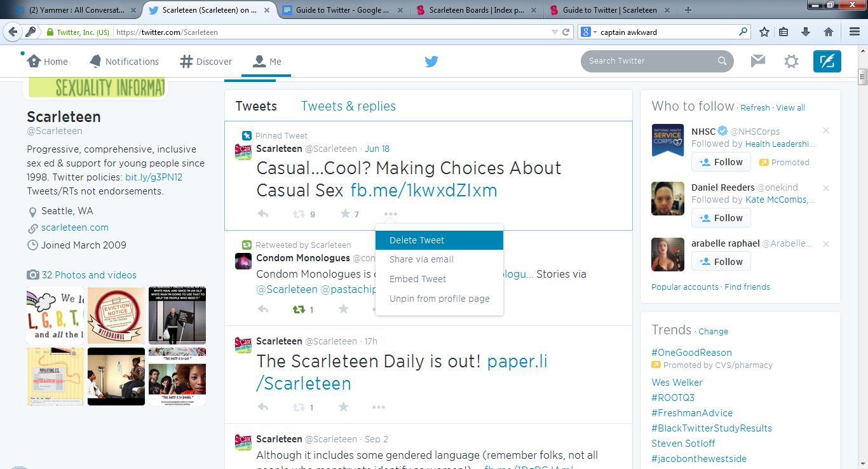Open Popular accounts link
The width and height of the screenshot is (868, 469).
[x=685, y=287]
